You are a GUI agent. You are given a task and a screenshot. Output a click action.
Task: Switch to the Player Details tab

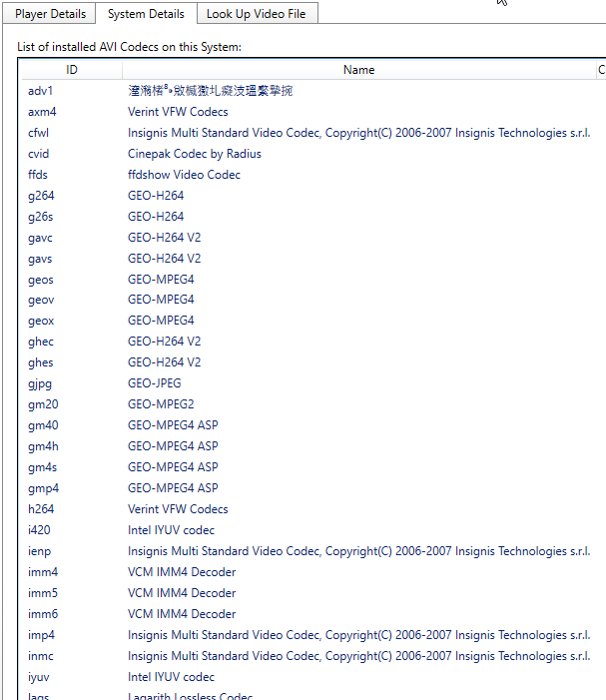pyautogui.click(x=50, y=14)
